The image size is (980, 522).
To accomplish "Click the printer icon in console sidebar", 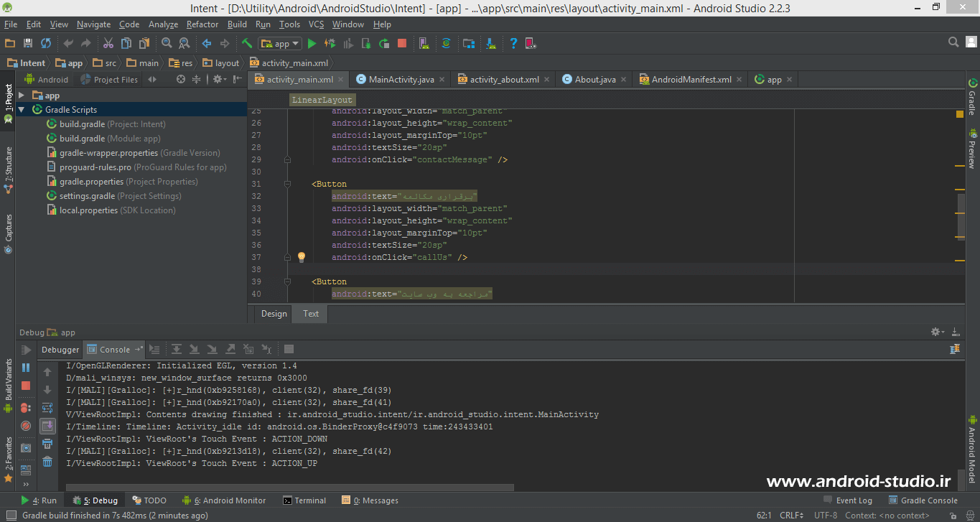I will pyautogui.click(x=47, y=444).
